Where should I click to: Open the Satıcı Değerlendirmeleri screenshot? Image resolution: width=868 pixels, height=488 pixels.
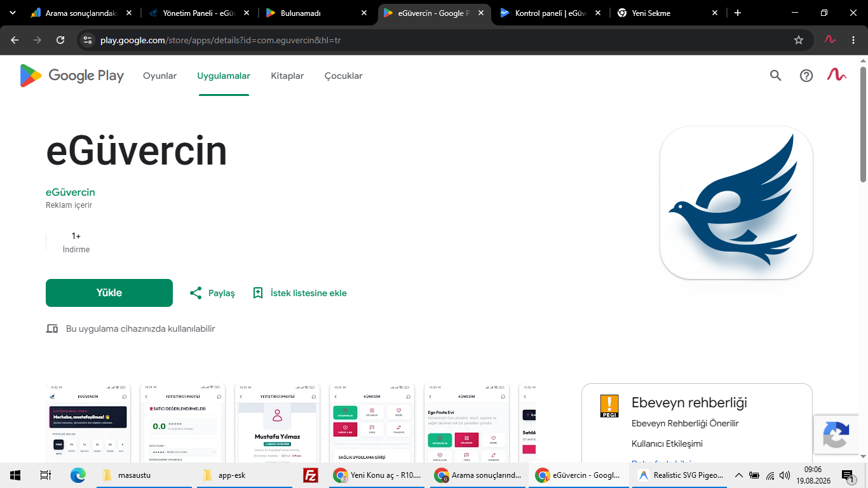[183, 423]
